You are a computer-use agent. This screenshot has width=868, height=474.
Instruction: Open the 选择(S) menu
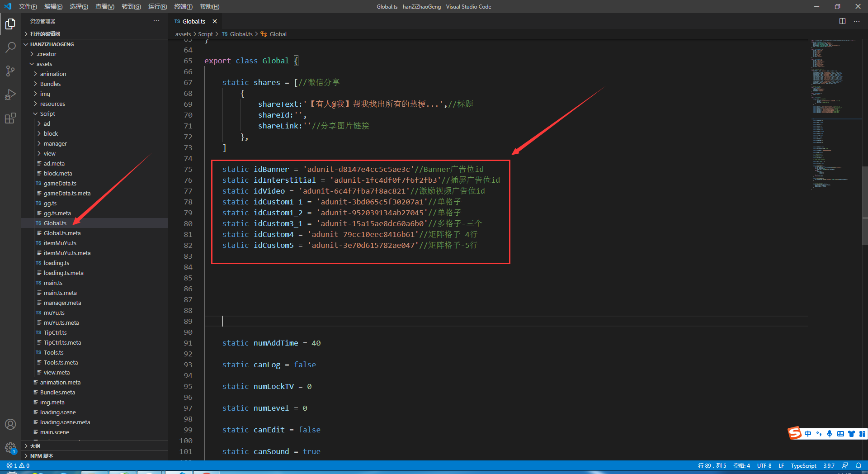(x=79, y=6)
